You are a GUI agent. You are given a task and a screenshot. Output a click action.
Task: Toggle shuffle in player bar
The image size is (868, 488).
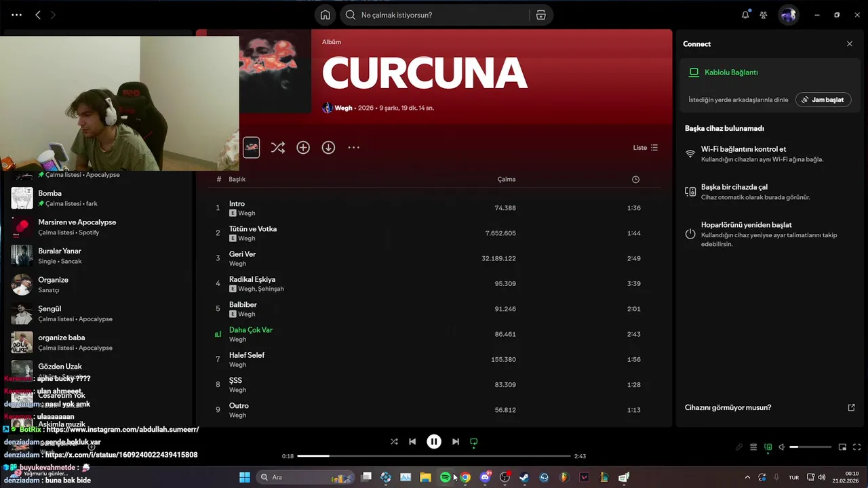tap(394, 441)
